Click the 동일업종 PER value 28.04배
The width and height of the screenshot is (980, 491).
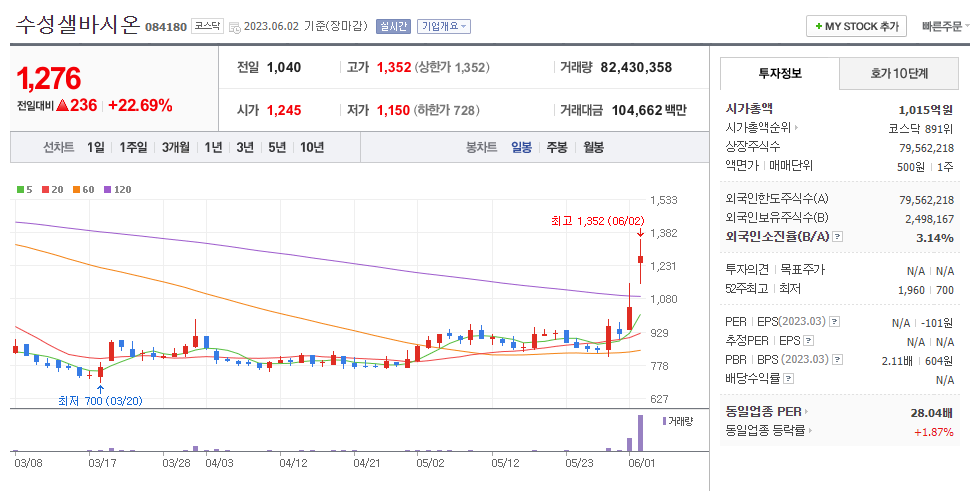932,413
